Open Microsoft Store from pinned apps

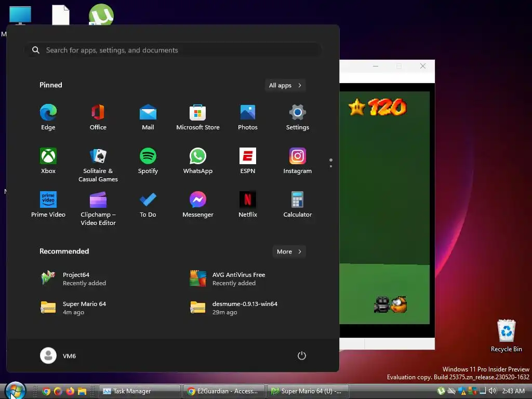pyautogui.click(x=198, y=117)
